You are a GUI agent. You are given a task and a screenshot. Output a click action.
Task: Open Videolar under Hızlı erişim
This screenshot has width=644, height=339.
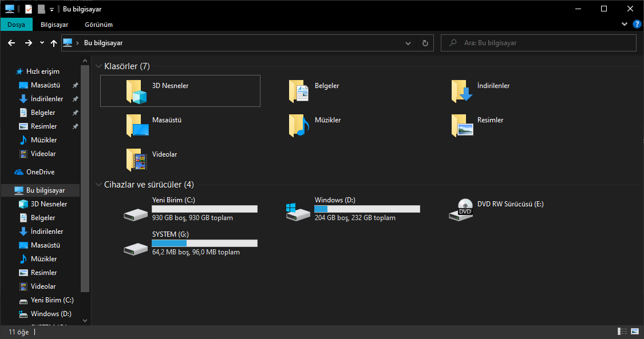tap(43, 154)
